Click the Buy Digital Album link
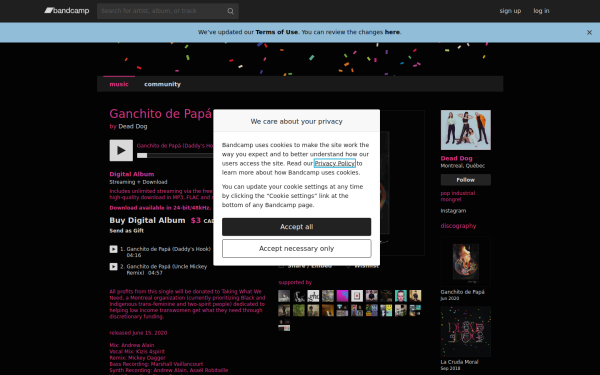 147,220
